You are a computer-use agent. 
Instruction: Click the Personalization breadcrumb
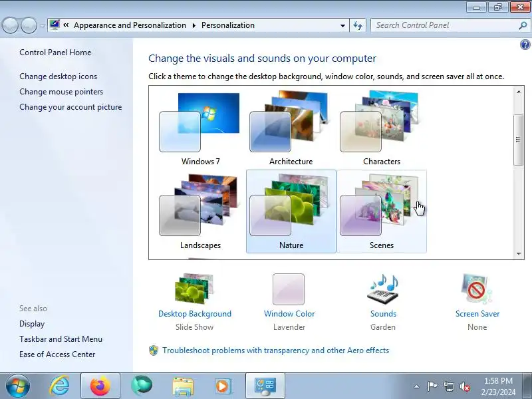228,25
